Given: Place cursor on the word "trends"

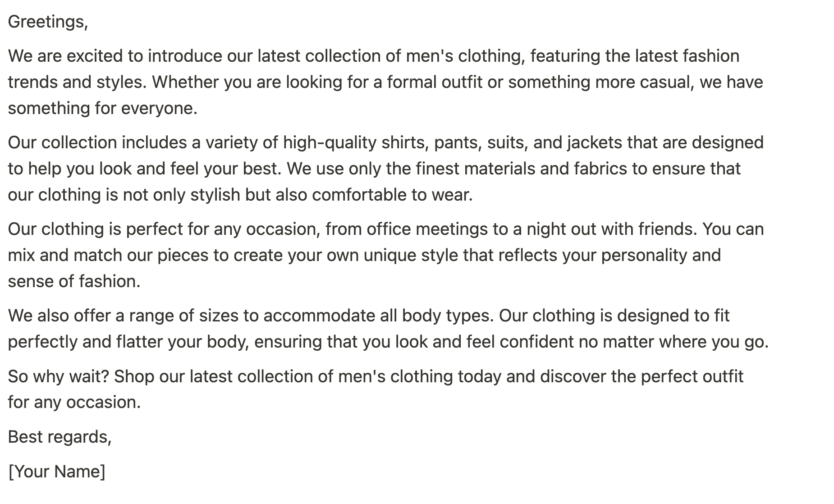Looking at the screenshot, I should click(33, 82).
